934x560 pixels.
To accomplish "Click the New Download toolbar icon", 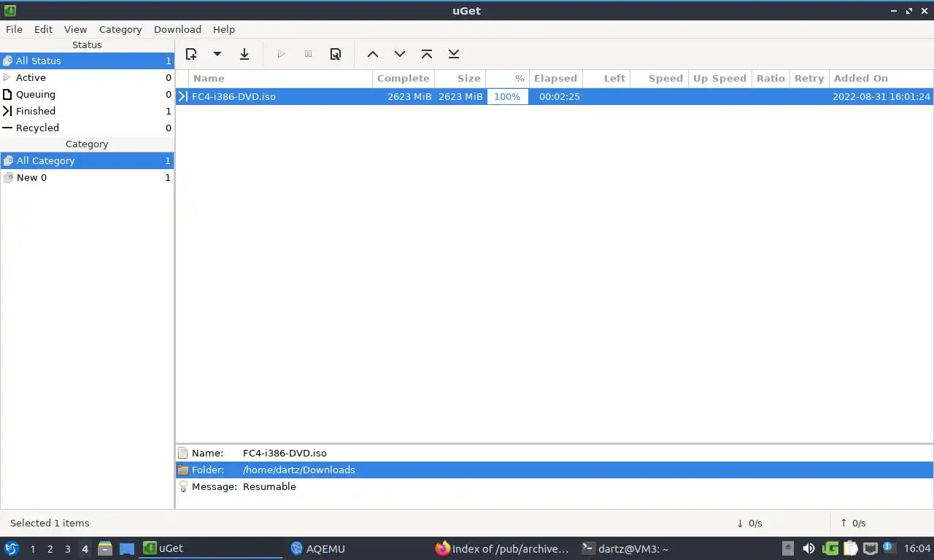I will [191, 54].
